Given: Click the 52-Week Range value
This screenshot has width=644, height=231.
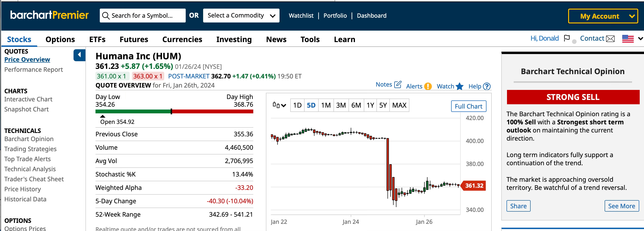Looking at the screenshot, I should (231, 214).
